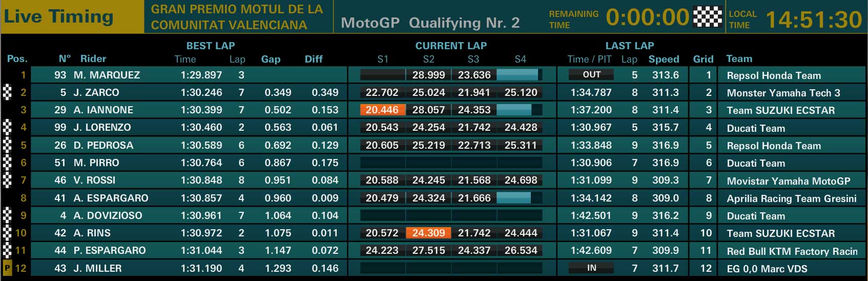Click the checkered flag icon next to J. Lorenzo
Viewport: 868px width, 281px height.
[x=7, y=127]
